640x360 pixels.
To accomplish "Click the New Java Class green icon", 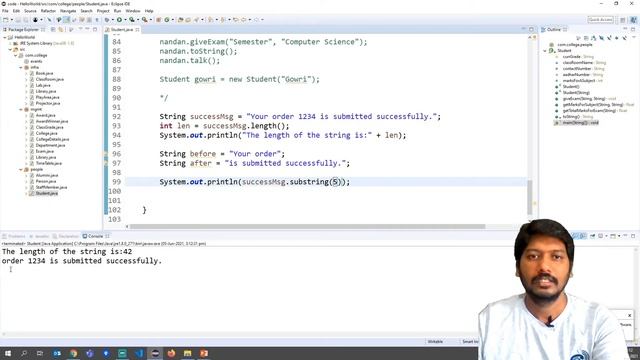I will [167, 20].
